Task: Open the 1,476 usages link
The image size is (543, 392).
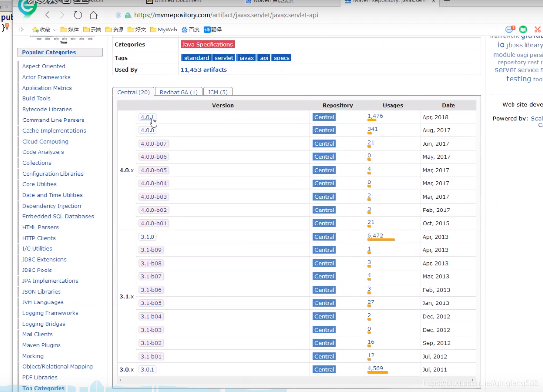Action: 375,116
